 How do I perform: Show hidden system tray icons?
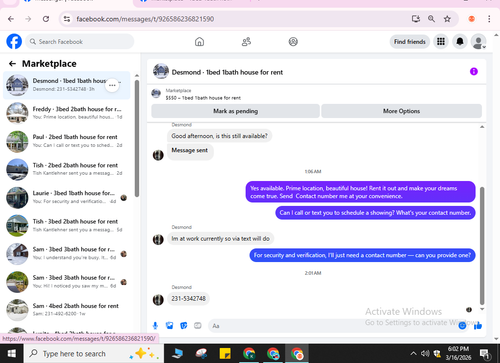[x=413, y=353]
